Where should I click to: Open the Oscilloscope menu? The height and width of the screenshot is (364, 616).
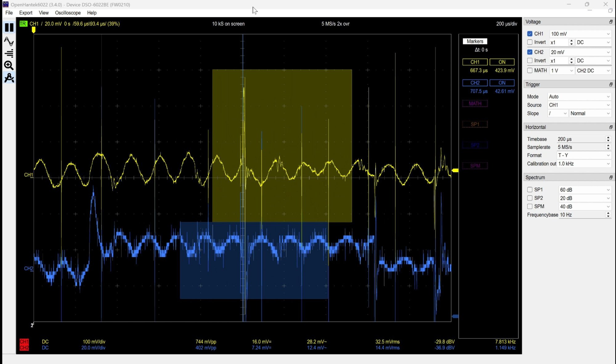[x=68, y=13]
